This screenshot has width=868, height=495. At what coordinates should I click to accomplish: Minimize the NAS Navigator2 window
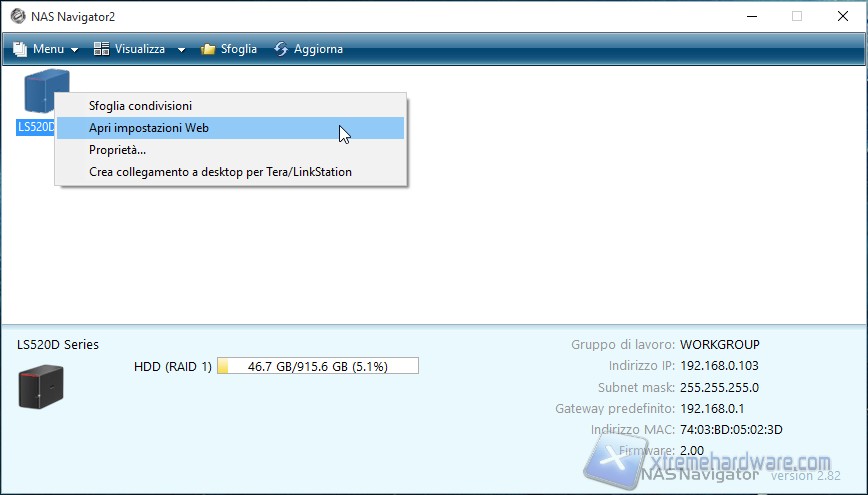(x=751, y=16)
